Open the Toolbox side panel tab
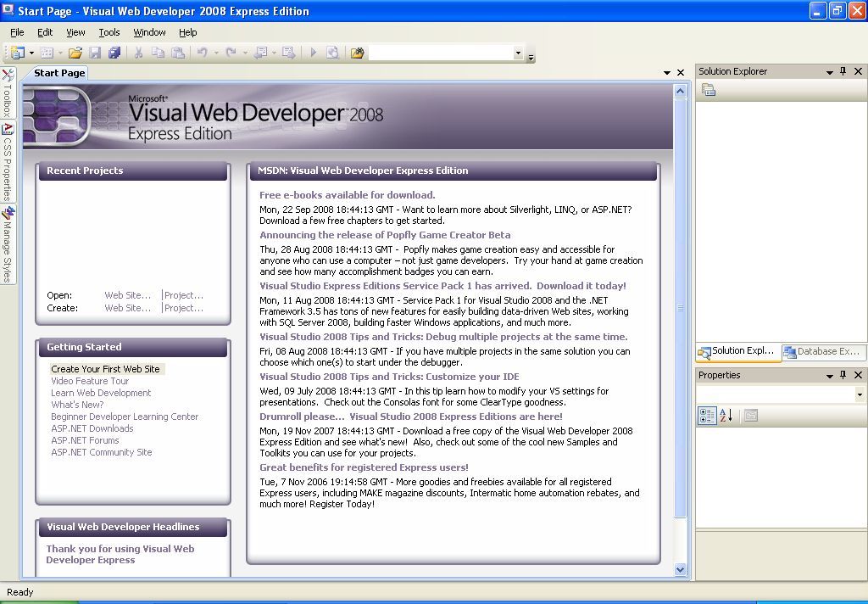 click(8, 93)
